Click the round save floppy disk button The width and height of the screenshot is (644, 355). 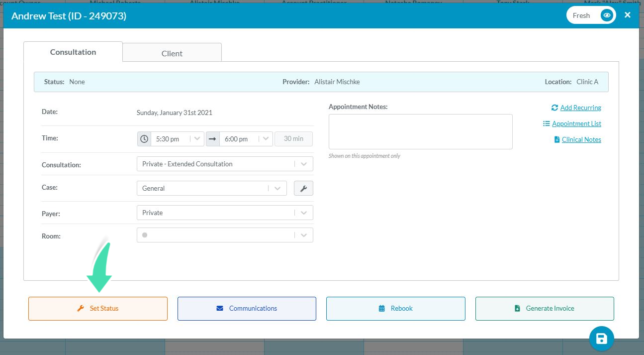602,339
